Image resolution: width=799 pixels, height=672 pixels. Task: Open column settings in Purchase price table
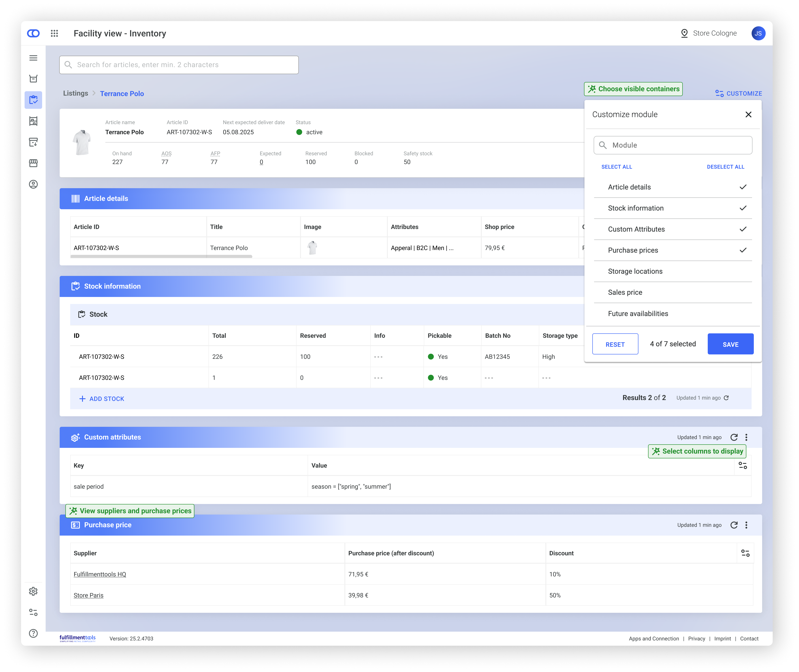pos(745,553)
